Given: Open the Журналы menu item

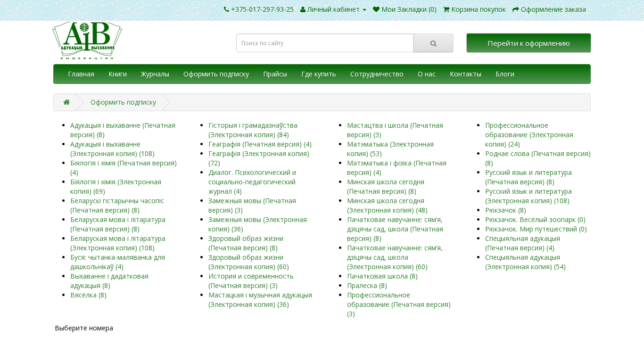Looking at the screenshot, I should (155, 74).
